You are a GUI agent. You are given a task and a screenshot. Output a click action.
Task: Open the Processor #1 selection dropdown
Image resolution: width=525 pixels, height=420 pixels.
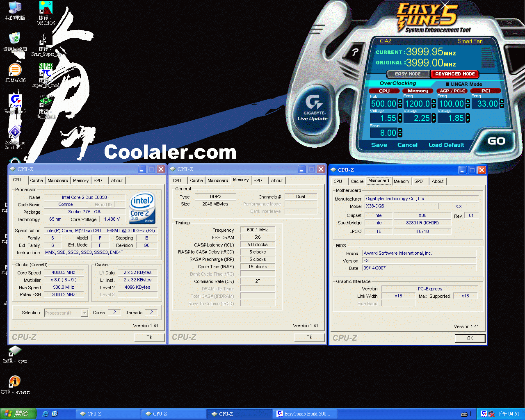(84, 313)
